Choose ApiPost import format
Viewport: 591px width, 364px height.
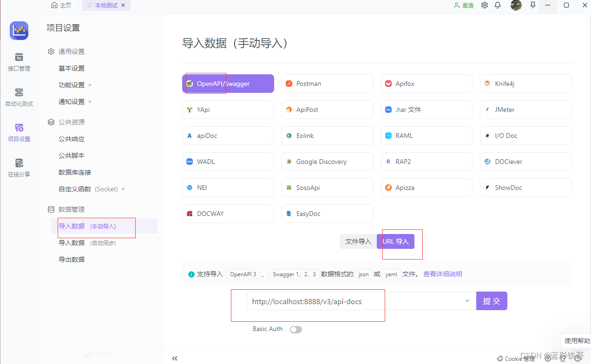328,110
